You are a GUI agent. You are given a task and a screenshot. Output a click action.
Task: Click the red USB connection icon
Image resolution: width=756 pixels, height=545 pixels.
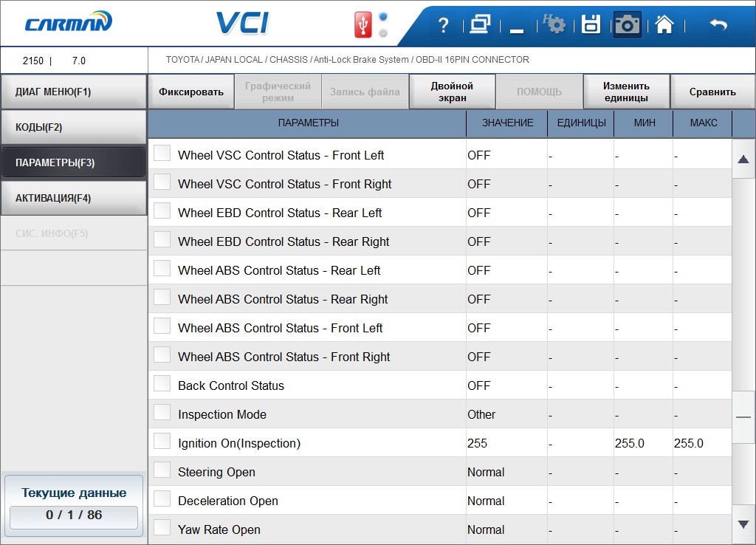coord(362,24)
